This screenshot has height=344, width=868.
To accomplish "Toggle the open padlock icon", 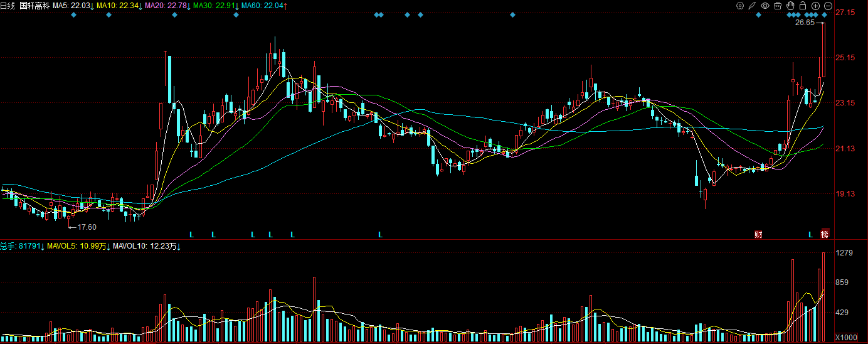I will pos(803,6).
